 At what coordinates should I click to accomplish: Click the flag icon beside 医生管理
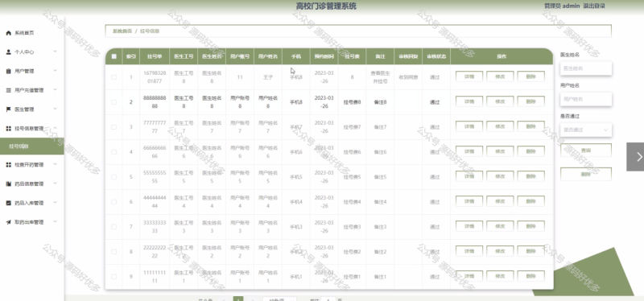[x=9, y=109]
